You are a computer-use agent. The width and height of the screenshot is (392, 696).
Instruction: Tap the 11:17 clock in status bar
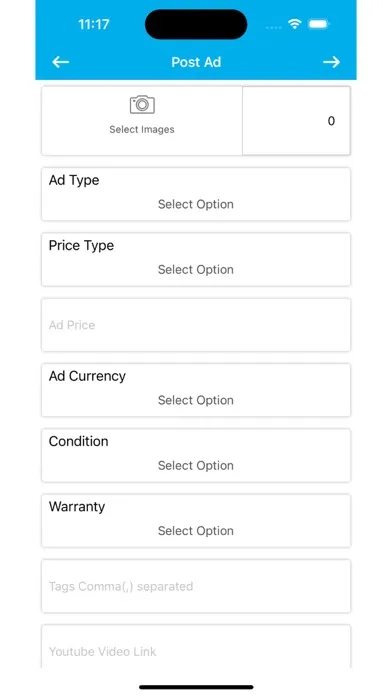click(x=94, y=24)
